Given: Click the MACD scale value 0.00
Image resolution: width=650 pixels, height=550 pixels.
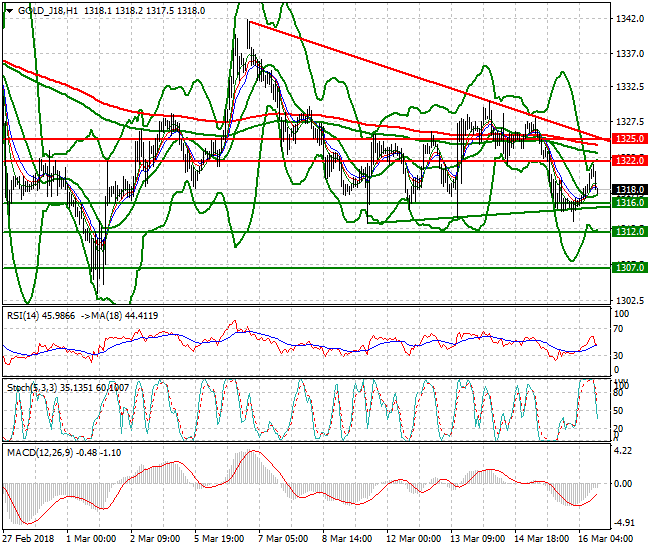Looking at the screenshot, I should [x=623, y=484].
